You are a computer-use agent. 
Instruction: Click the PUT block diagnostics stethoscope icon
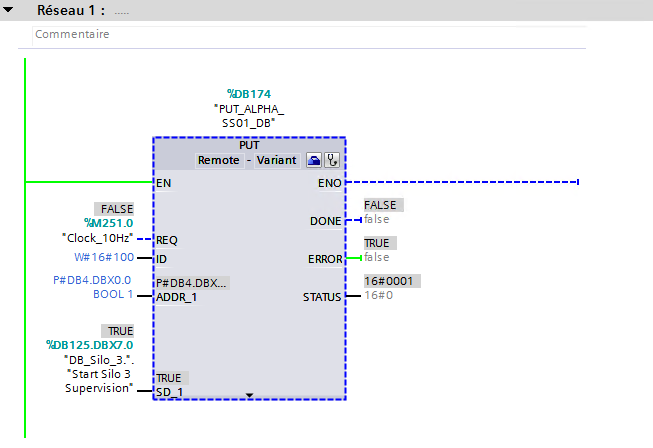click(x=332, y=159)
